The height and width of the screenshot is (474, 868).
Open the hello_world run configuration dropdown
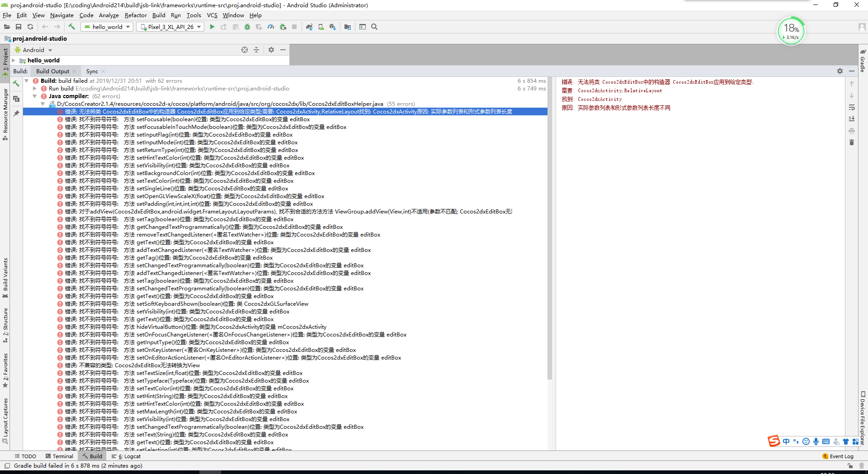[x=107, y=27]
